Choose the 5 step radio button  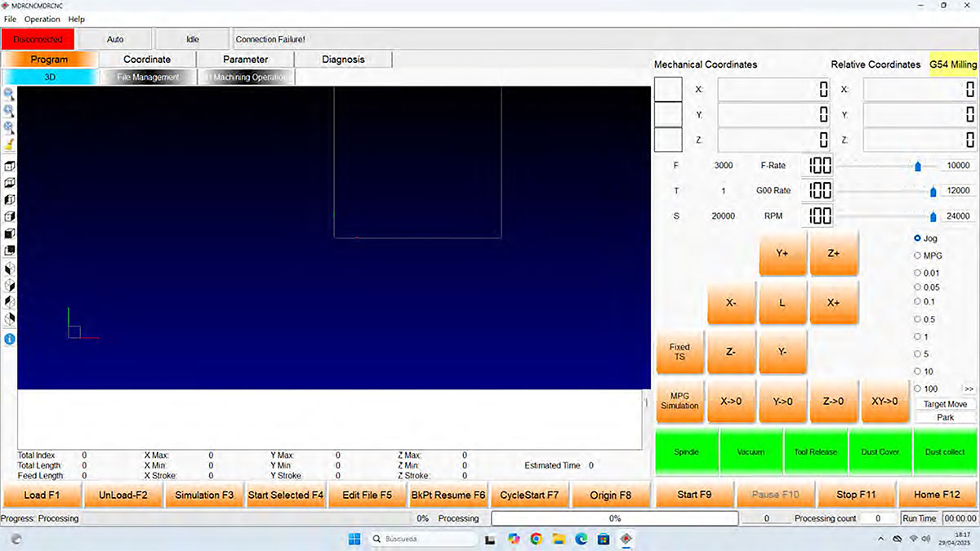[918, 353]
